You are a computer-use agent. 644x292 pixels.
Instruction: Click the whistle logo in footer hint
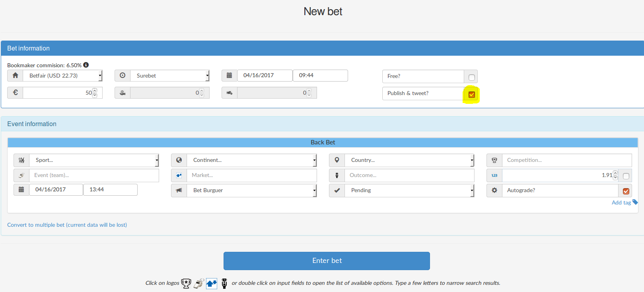(198, 283)
